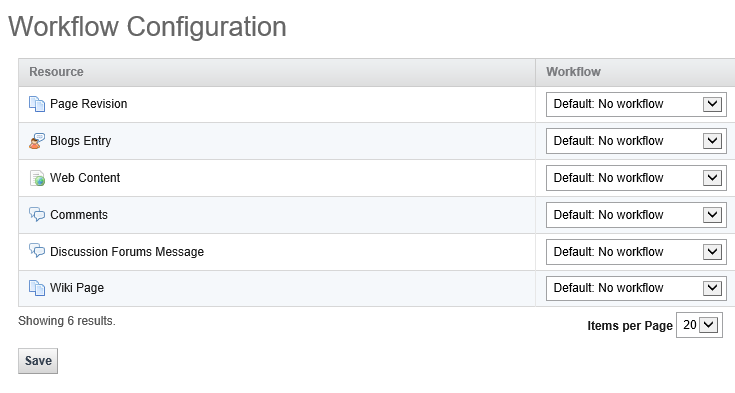Screen dimensions: 735x393
Task: Click the Discussion Forums Message bubble icon
Action: coord(37,251)
